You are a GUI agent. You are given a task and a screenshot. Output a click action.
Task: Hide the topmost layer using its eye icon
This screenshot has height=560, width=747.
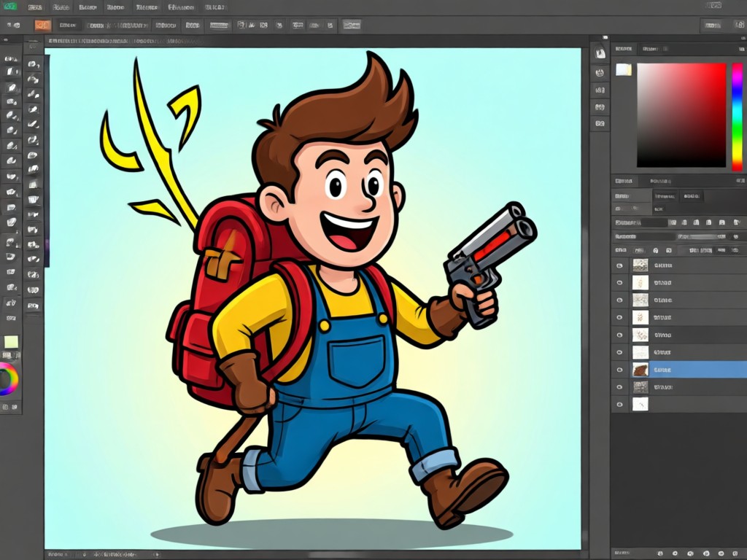click(x=619, y=265)
